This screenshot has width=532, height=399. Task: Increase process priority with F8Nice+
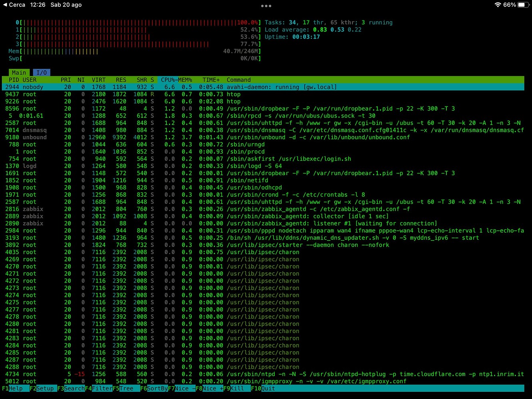[x=210, y=388]
